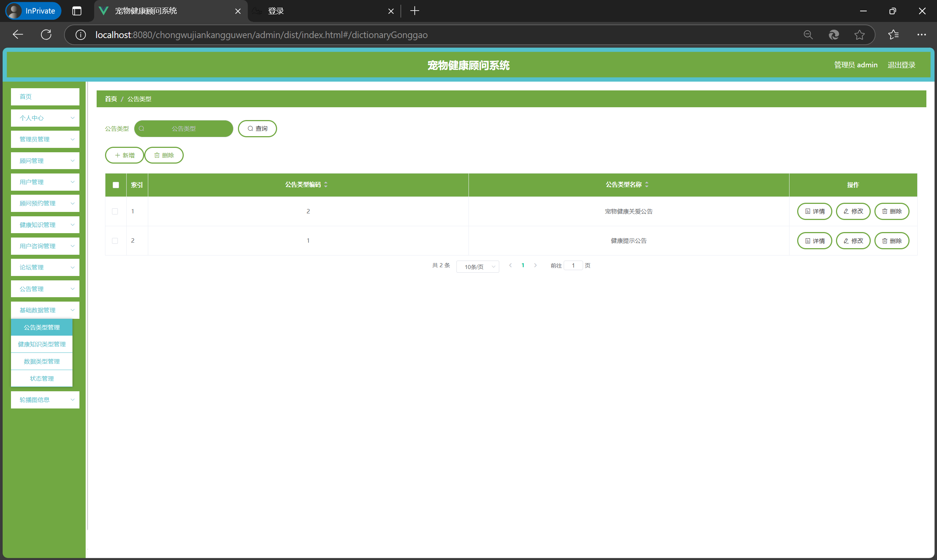Screen dimensions: 937x560
Task: Toggle the select-all checkbox in table header
Action: tap(116, 185)
